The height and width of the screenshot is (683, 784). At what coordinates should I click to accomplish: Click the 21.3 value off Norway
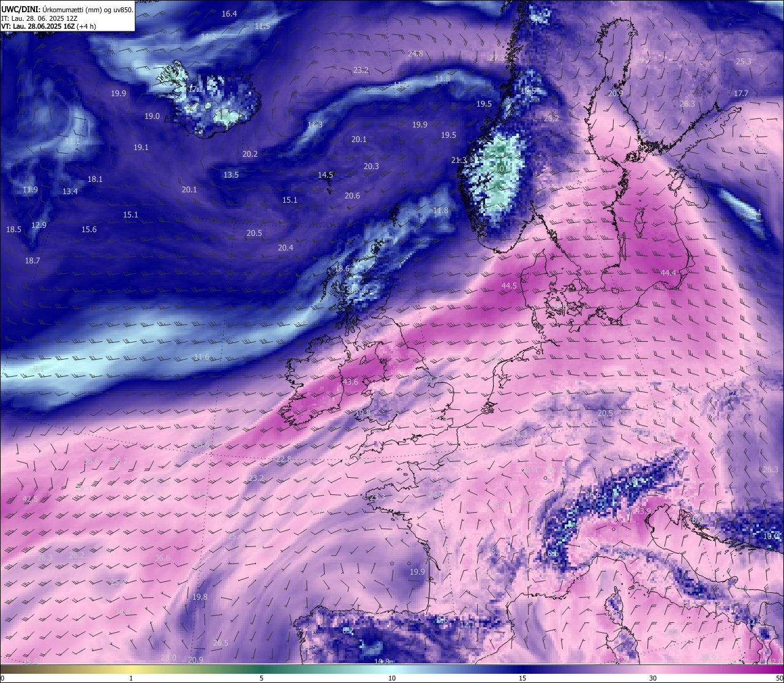(x=459, y=160)
